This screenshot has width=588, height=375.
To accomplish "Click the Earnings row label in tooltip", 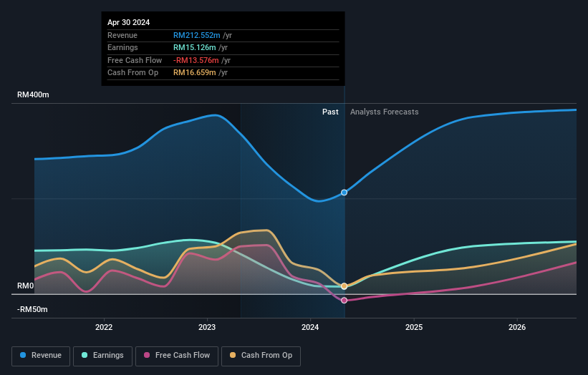I will tap(122, 47).
